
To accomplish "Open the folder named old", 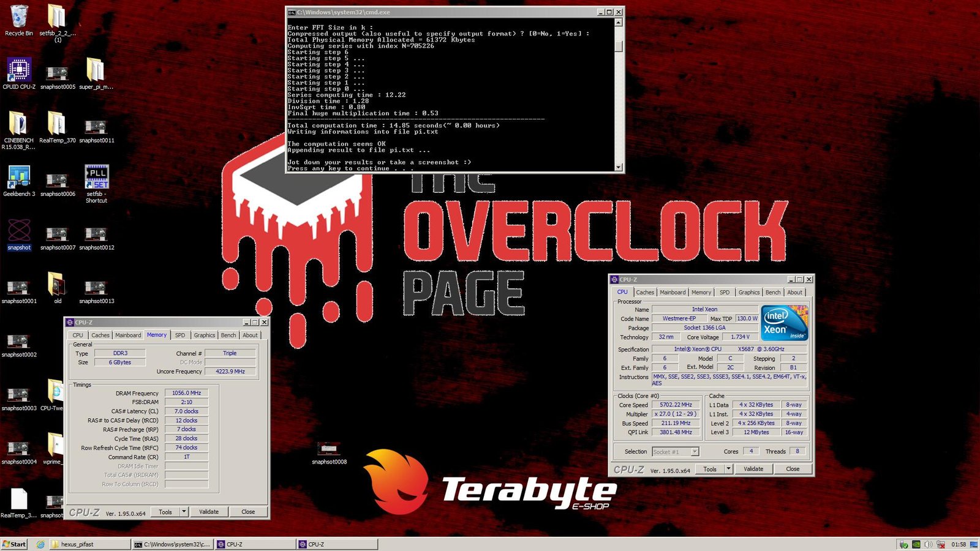I will pyautogui.click(x=58, y=287).
